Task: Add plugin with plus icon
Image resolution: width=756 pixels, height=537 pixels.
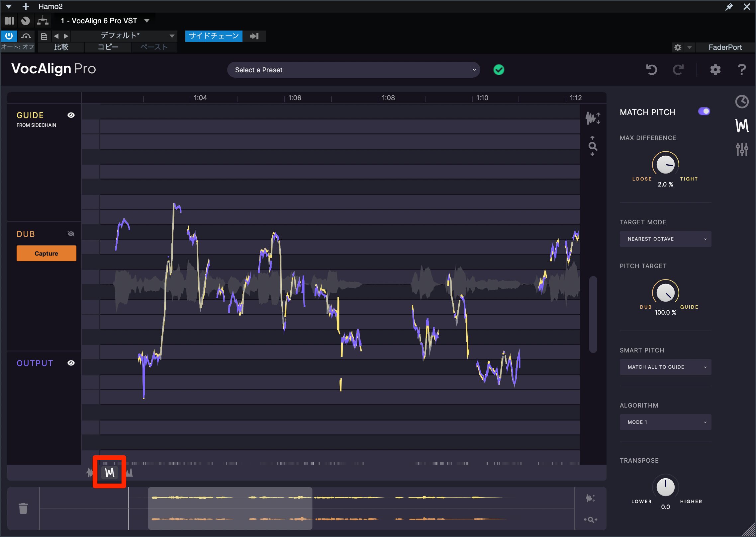Action: coord(26,7)
